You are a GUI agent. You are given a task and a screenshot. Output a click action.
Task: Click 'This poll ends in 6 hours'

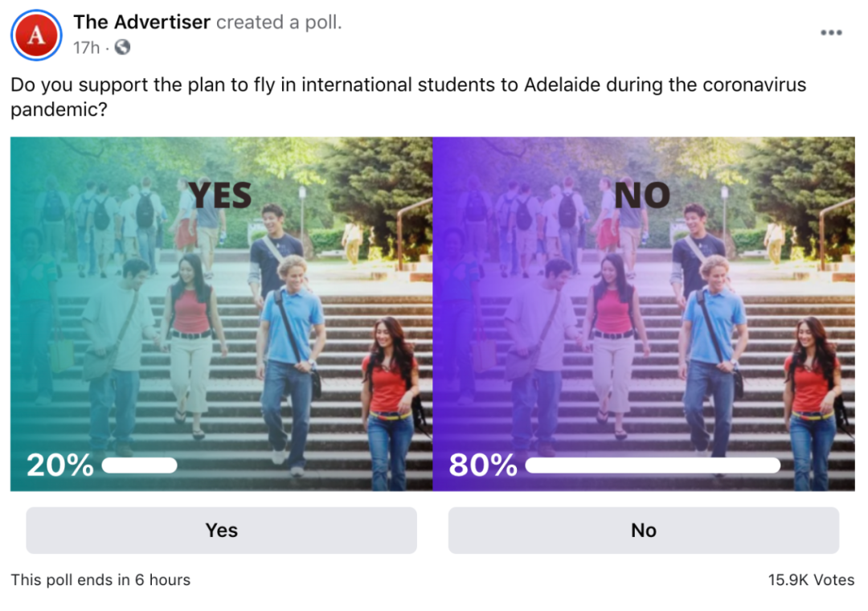click(100, 580)
